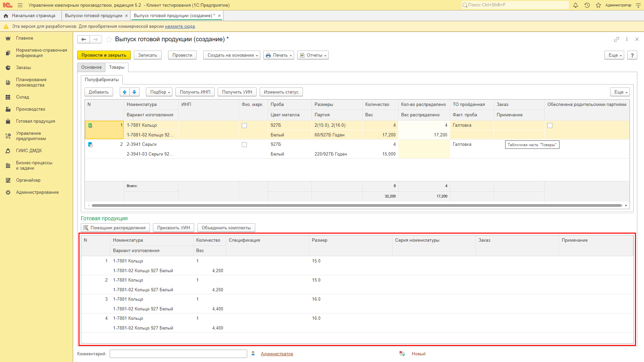
Task: Switch to Основное tab
Action: click(x=91, y=67)
